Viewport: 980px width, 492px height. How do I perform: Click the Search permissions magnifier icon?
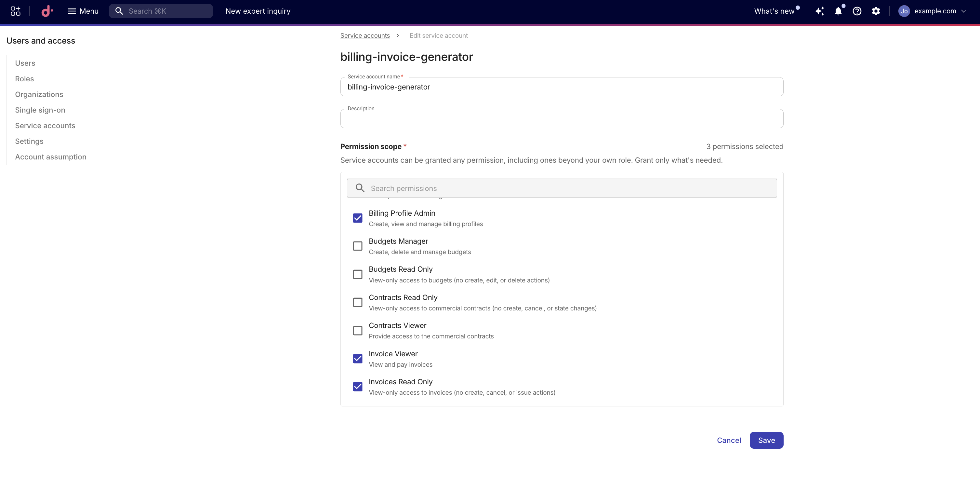coord(360,188)
